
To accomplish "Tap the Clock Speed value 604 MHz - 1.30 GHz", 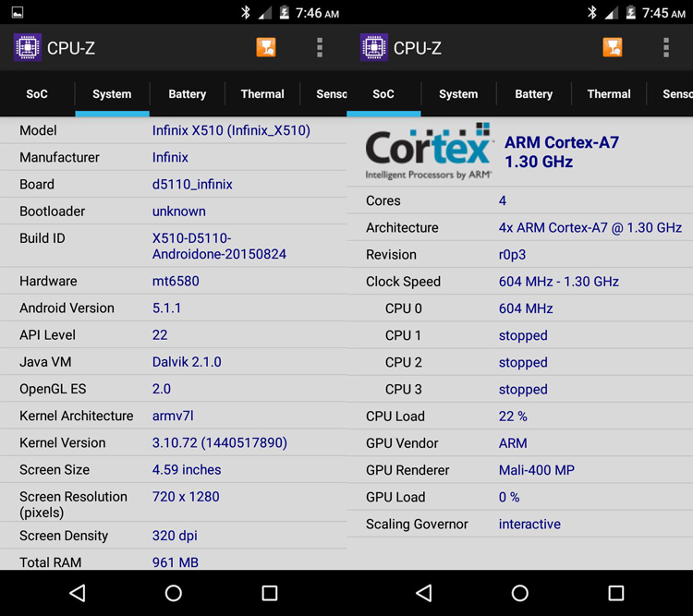I will 559,282.
